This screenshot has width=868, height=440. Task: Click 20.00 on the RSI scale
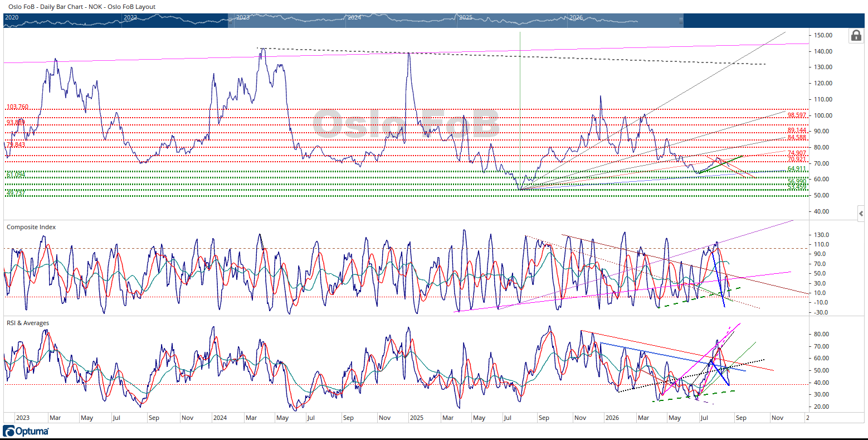pos(822,407)
